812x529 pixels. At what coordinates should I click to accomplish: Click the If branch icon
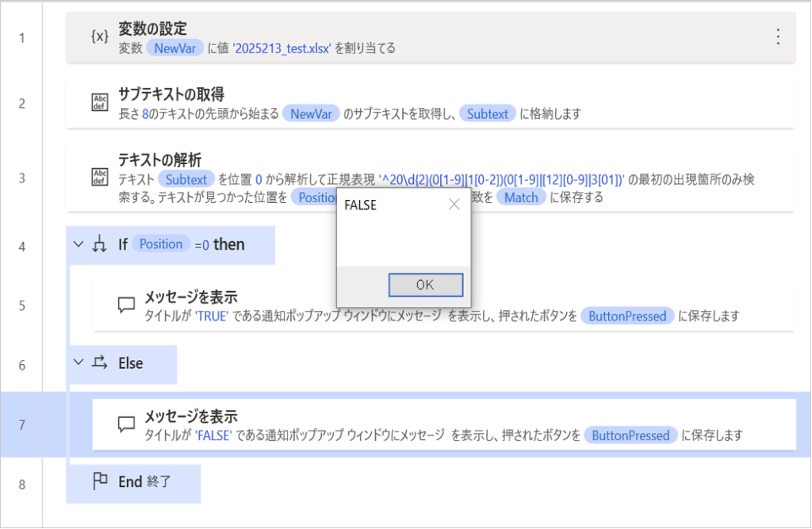point(100,245)
